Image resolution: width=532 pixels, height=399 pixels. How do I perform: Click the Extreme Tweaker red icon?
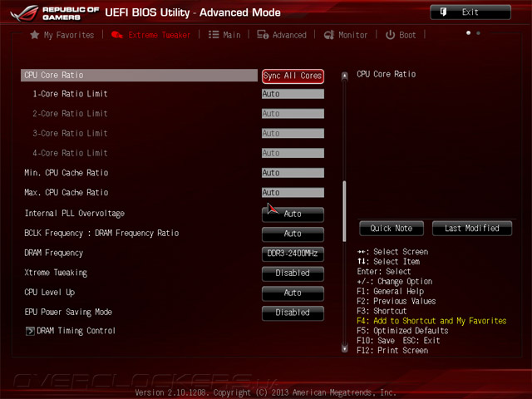coord(117,35)
